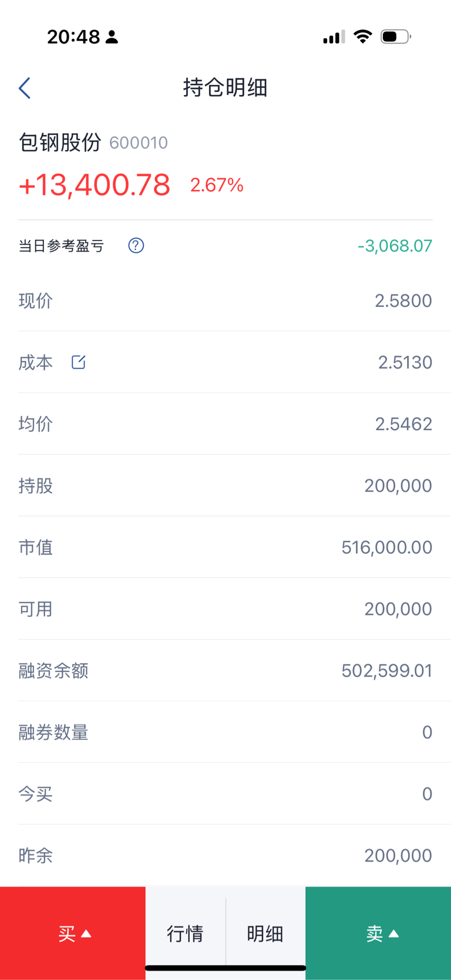Image resolution: width=451 pixels, height=980 pixels.
Task: Tap the 市值 market value row
Action: 225,547
